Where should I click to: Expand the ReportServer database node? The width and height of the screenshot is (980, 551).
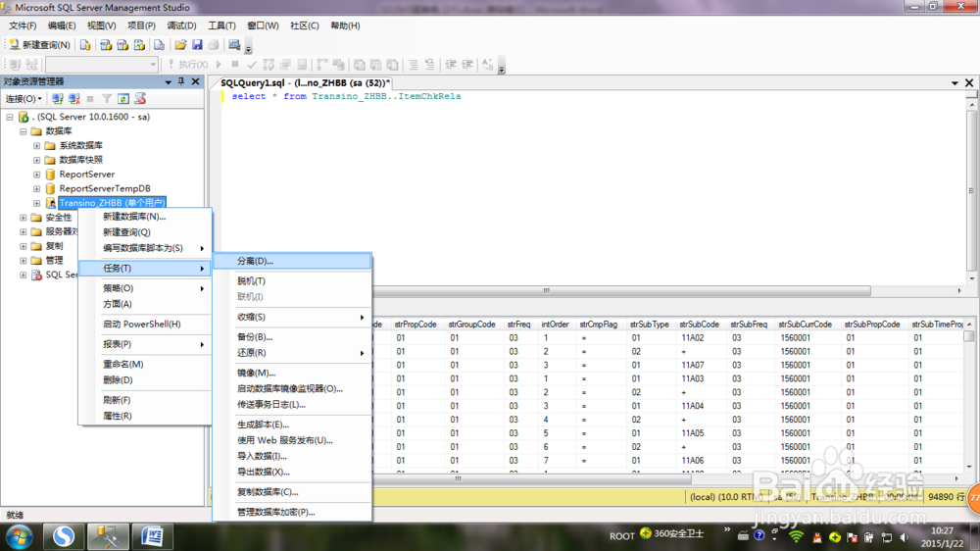click(x=37, y=175)
